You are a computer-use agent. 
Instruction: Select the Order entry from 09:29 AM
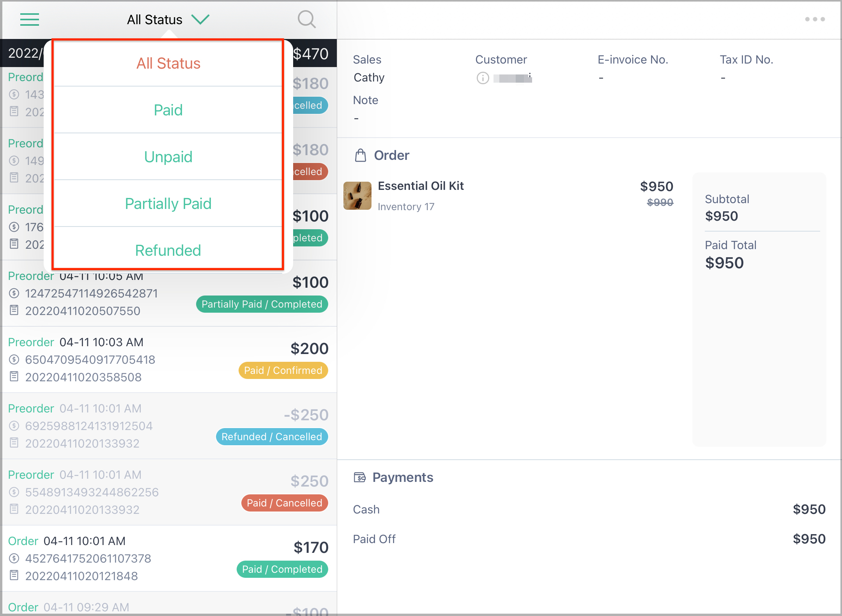pos(168,606)
